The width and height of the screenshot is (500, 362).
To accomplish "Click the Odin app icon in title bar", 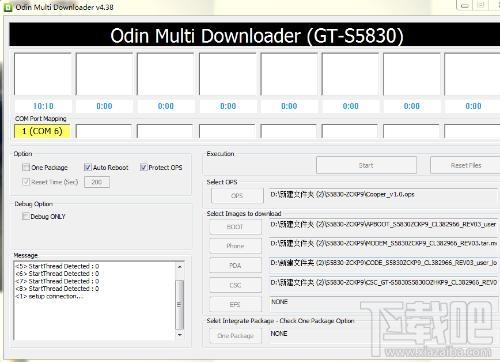I will (8, 7).
